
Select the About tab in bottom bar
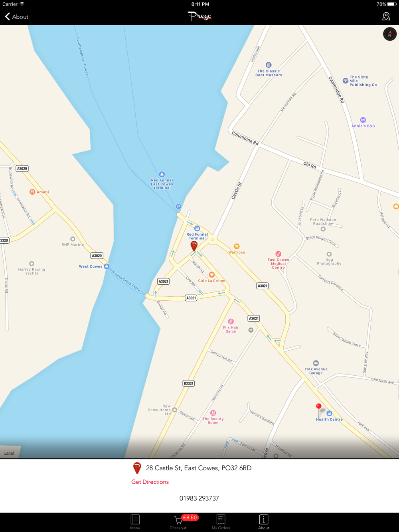coord(264,522)
